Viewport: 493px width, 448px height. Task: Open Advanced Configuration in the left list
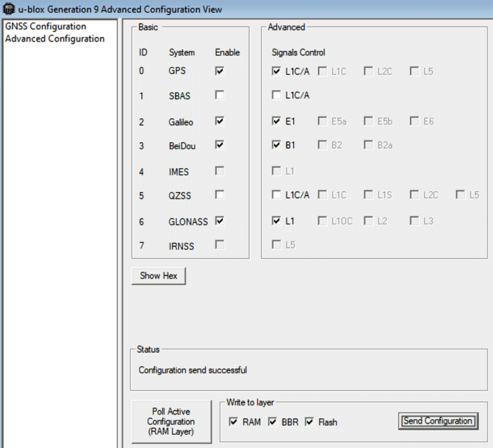pyautogui.click(x=55, y=38)
